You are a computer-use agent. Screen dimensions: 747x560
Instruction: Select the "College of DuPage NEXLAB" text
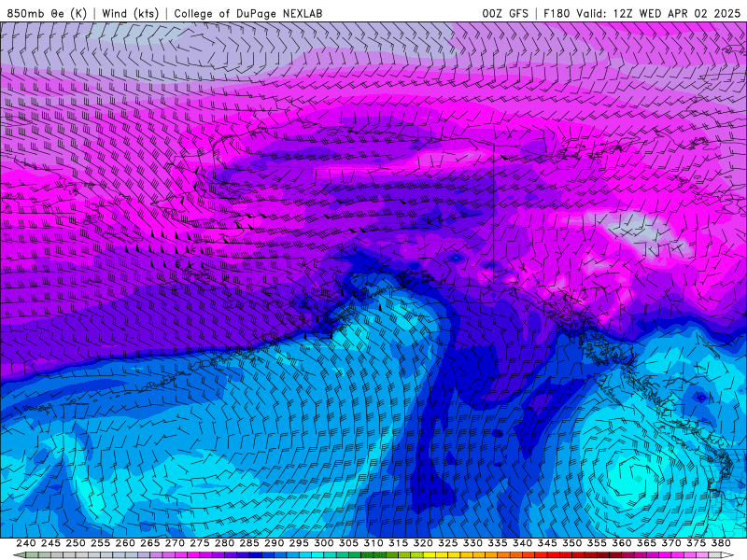[x=248, y=13]
